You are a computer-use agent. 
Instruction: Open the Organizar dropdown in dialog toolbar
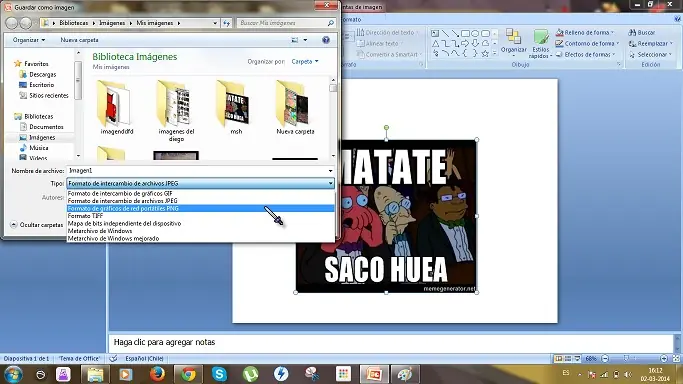click(x=29, y=40)
